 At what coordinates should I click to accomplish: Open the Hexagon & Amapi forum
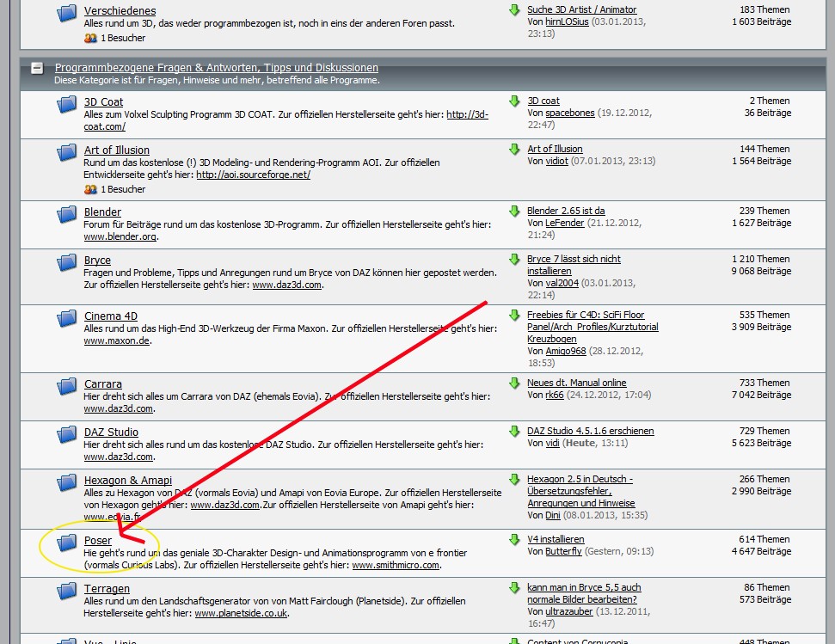click(128, 480)
